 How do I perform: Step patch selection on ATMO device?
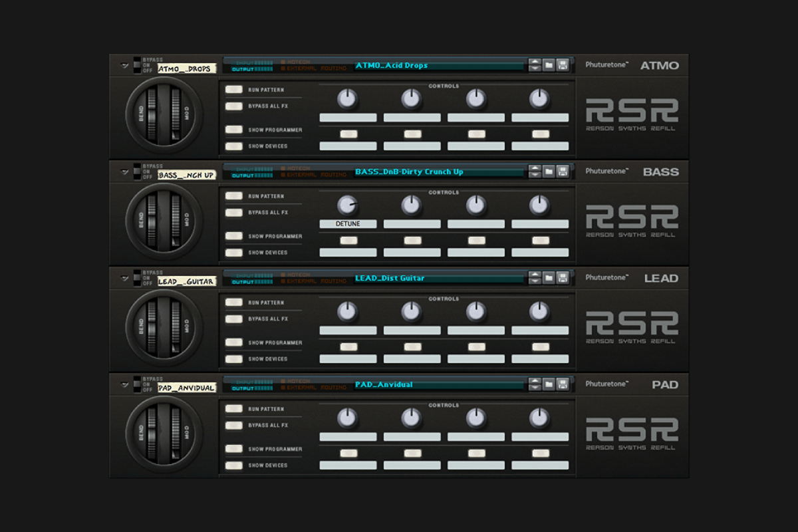click(535, 65)
